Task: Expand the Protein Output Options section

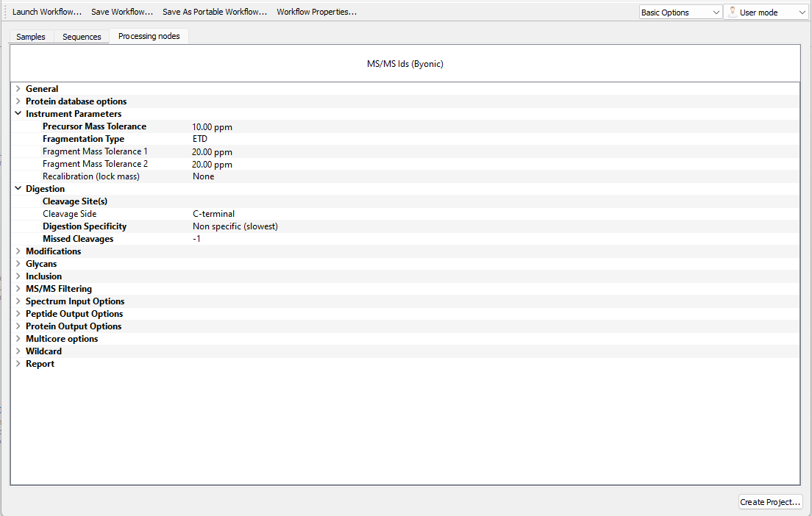Action: point(18,326)
